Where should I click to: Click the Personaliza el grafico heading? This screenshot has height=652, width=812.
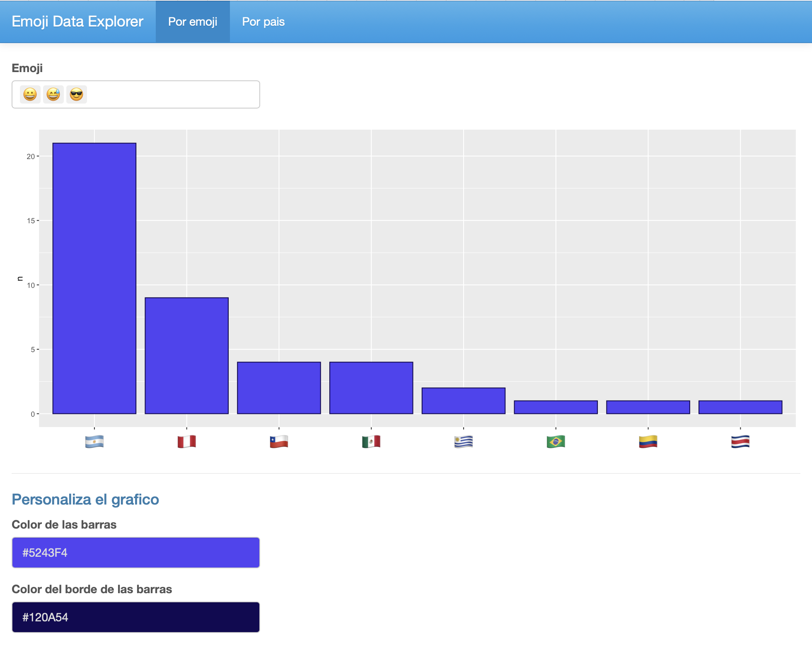85,500
